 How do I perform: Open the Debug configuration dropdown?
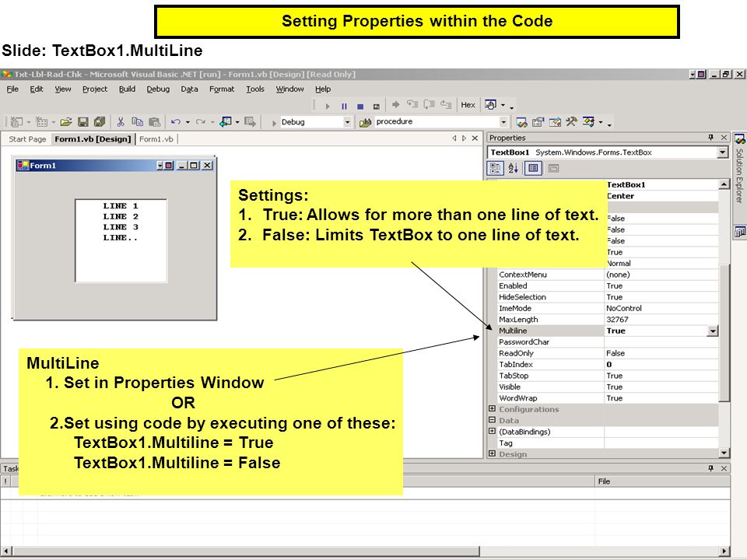pyautogui.click(x=347, y=122)
